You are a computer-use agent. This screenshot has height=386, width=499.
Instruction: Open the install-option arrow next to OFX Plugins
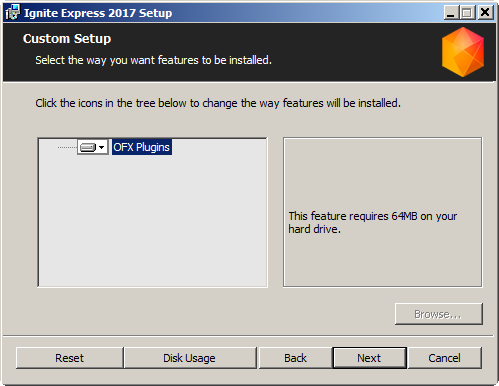pyautogui.click(x=102, y=147)
